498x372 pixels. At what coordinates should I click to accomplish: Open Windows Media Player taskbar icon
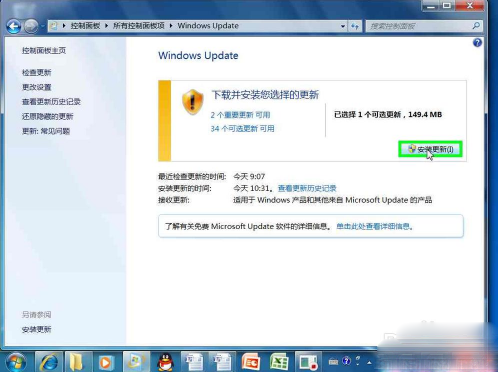[106, 362]
